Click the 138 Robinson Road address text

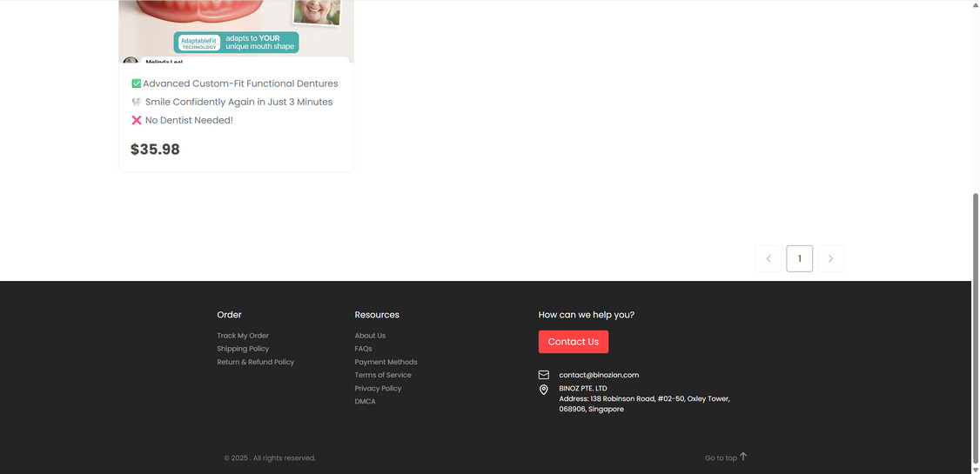644,404
